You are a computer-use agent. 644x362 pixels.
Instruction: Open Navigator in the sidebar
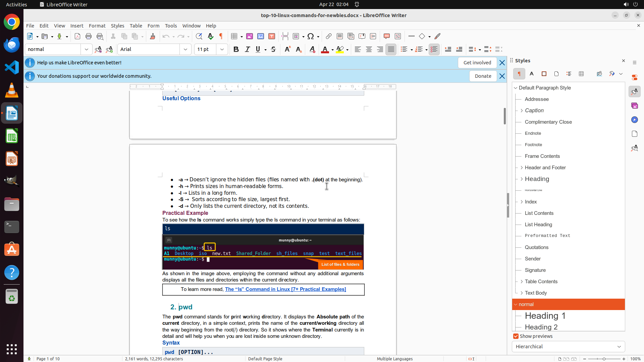pyautogui.click(x=634, y=120)
